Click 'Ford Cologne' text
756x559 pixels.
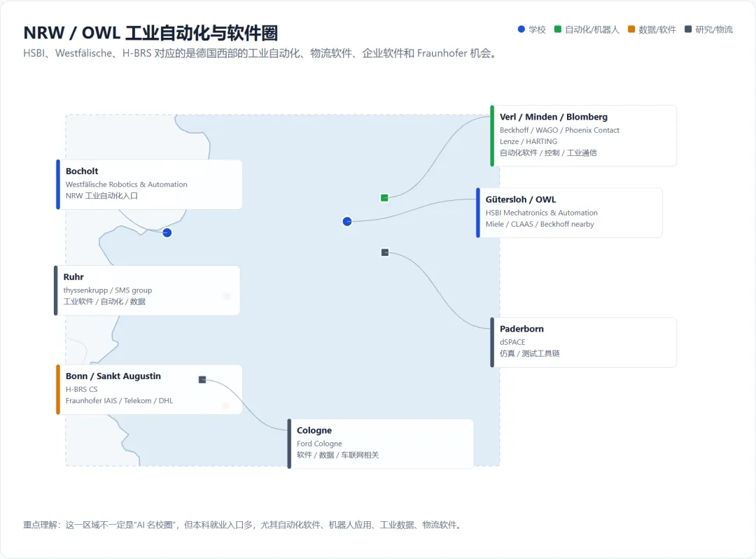point(319,444)
